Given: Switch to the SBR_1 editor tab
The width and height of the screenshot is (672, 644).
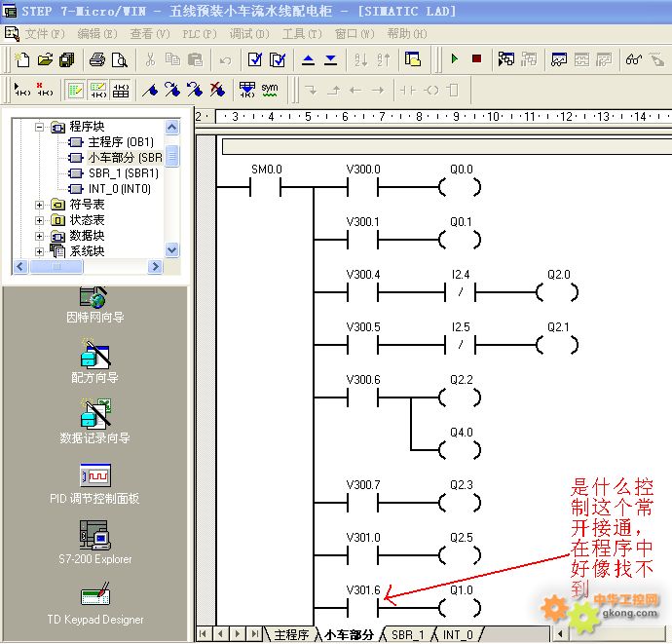Looking at the screenshot, I should [x=407, y=634].
